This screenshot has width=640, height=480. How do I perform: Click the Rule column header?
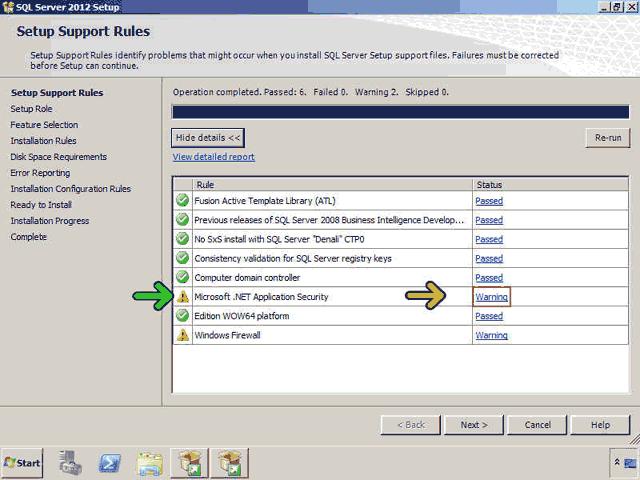point(332,184)
